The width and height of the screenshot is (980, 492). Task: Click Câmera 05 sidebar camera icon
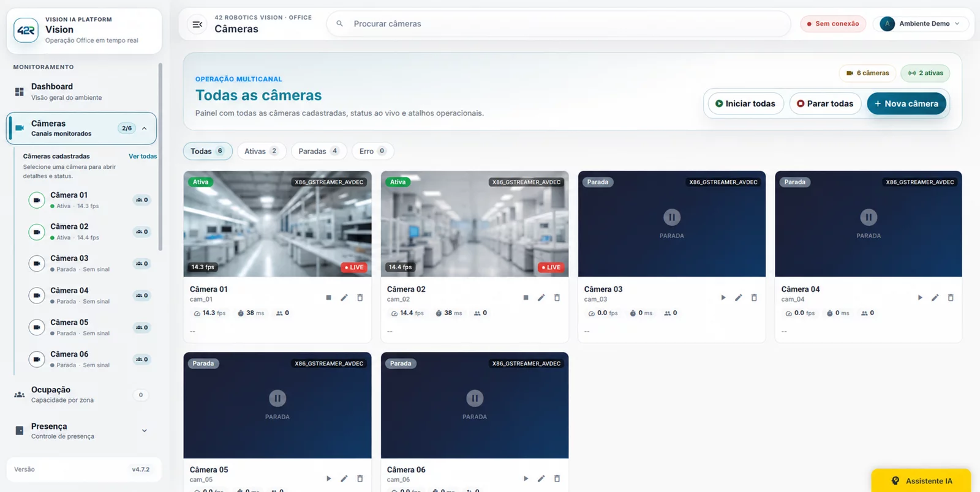point(37,327)
